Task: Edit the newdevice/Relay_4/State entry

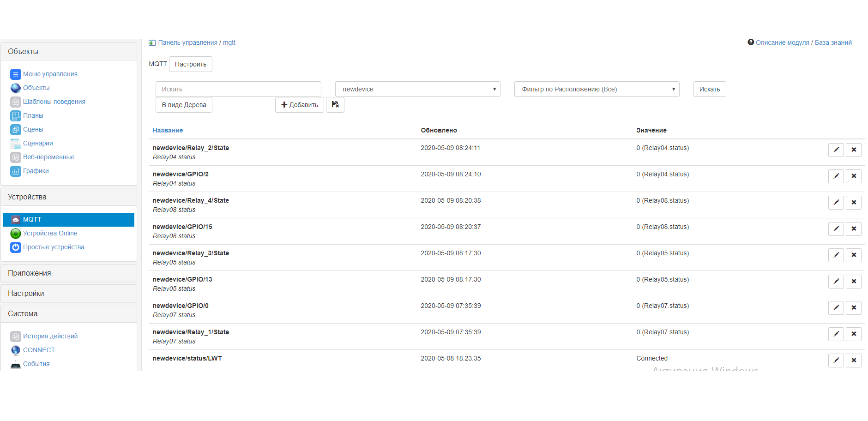Action: [x=836, y=203]
